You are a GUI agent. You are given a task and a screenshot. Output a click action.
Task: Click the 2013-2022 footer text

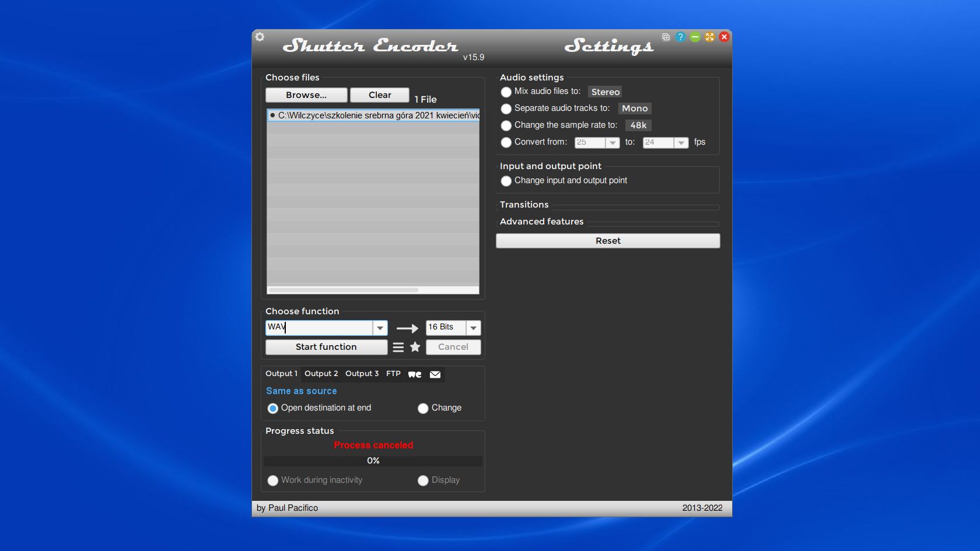[702, 508]
